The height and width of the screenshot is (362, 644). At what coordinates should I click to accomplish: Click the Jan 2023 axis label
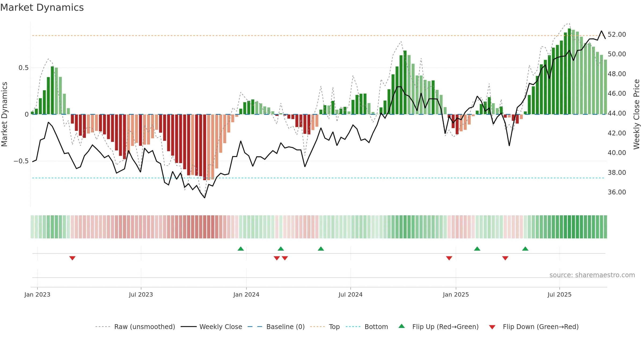click(x=37, y=294)
